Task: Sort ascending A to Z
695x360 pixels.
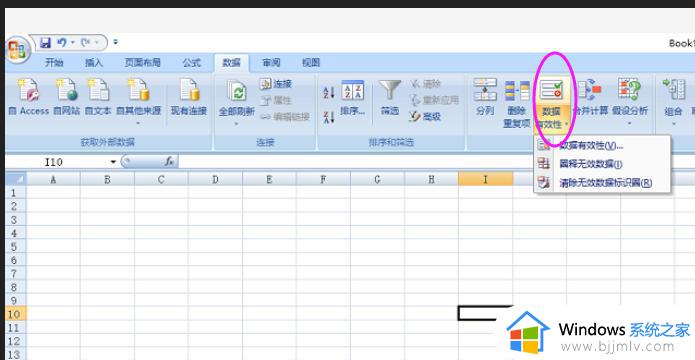Action: [x=328, y=93]
